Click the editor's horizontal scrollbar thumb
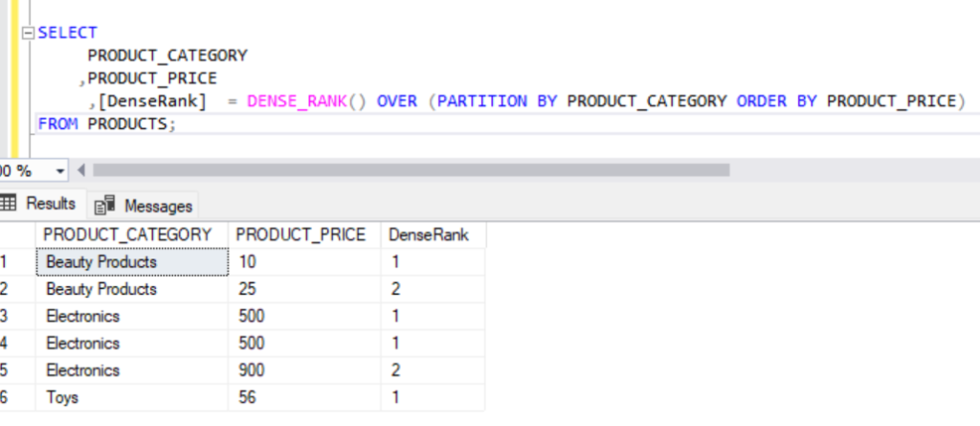Image resolution: width=980 pixels, height=426 pixels. [x=412, y=170]
